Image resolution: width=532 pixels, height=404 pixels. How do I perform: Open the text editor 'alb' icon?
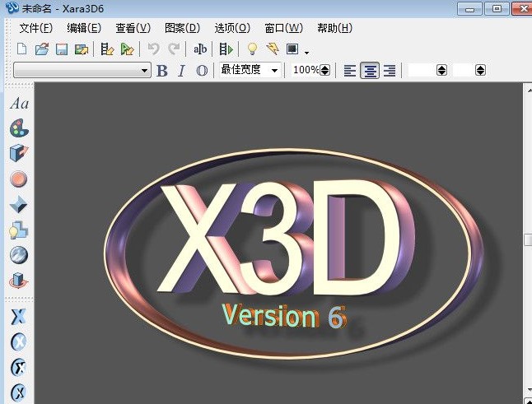pyautogui.click(x=200, y=49)
